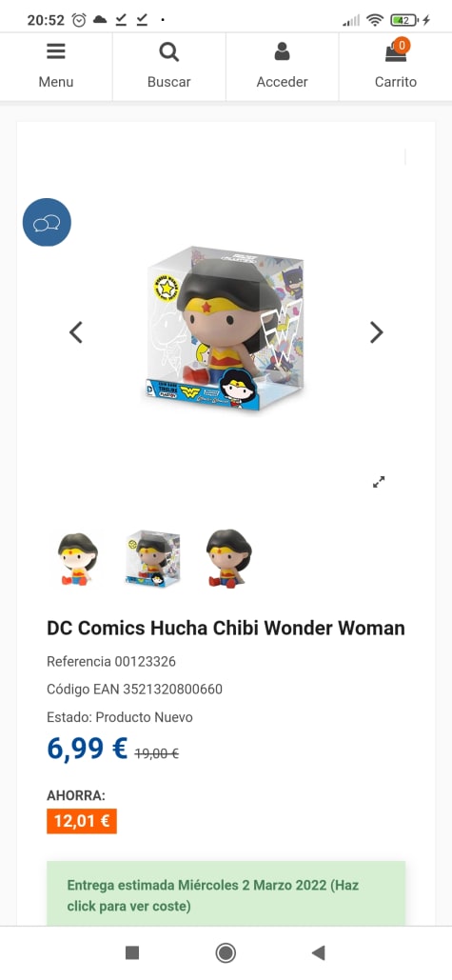Viewport: 452px width, 980px height.
Task: Expand product image to fullscreen
Action: pos(379,482)
